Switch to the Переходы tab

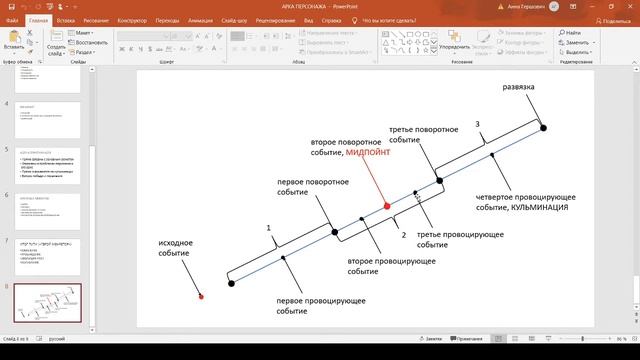[167, 20]
